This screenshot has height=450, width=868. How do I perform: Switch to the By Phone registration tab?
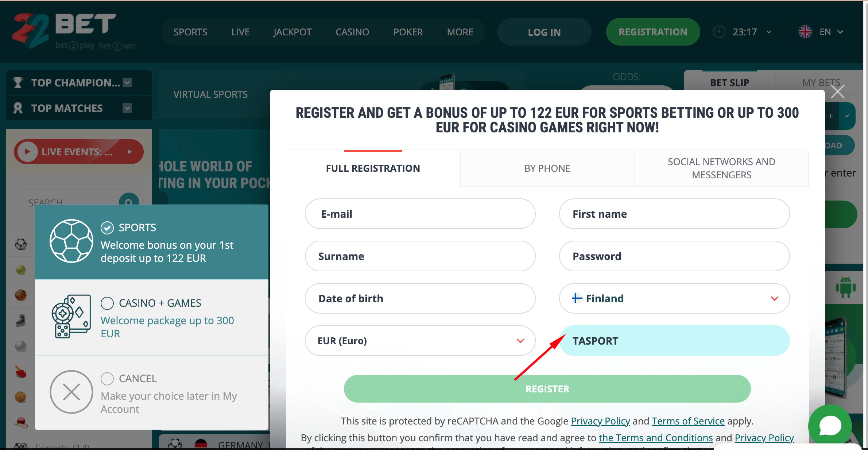coord(547,168)
